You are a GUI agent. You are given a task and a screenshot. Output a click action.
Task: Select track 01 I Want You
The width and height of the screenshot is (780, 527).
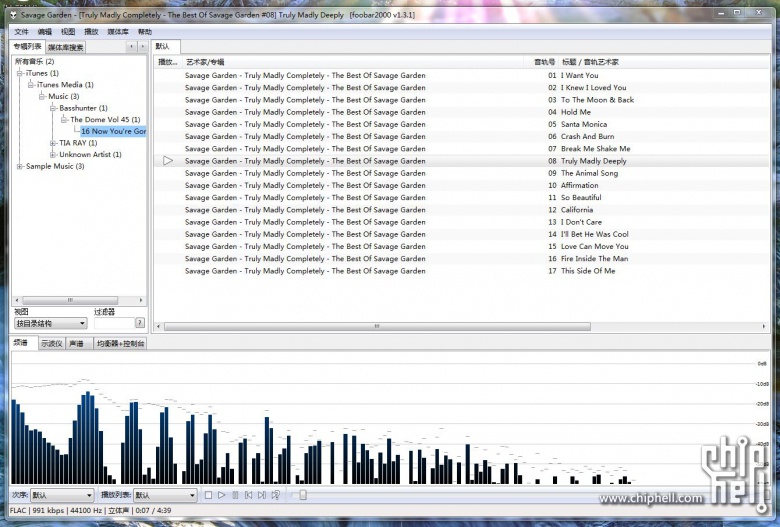click(461, 75)
